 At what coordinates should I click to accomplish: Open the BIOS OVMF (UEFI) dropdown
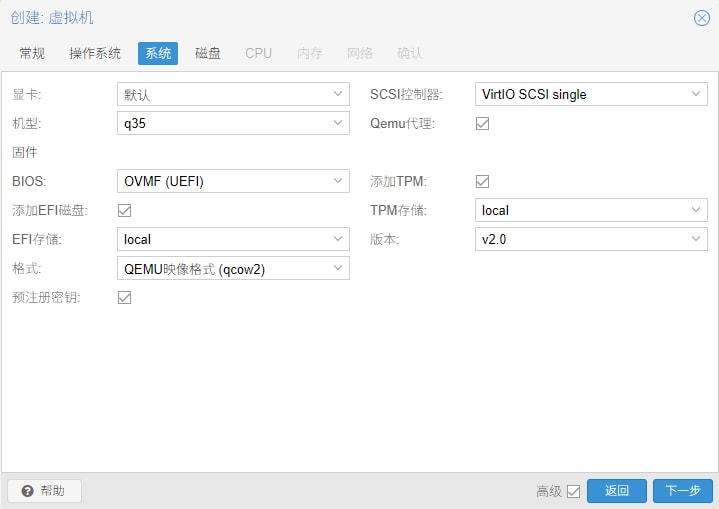pos(338,182)
